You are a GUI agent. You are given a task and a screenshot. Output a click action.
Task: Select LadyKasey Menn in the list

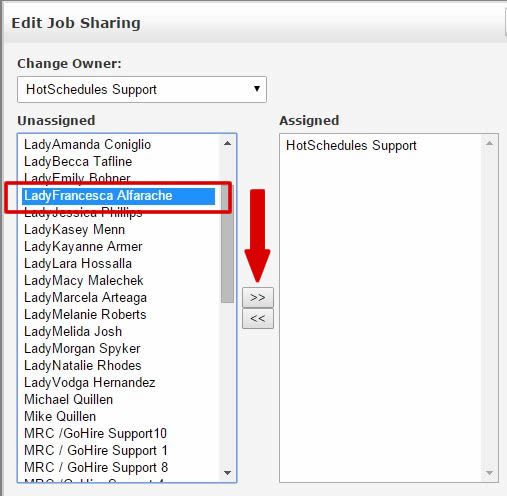pos(74,230)
